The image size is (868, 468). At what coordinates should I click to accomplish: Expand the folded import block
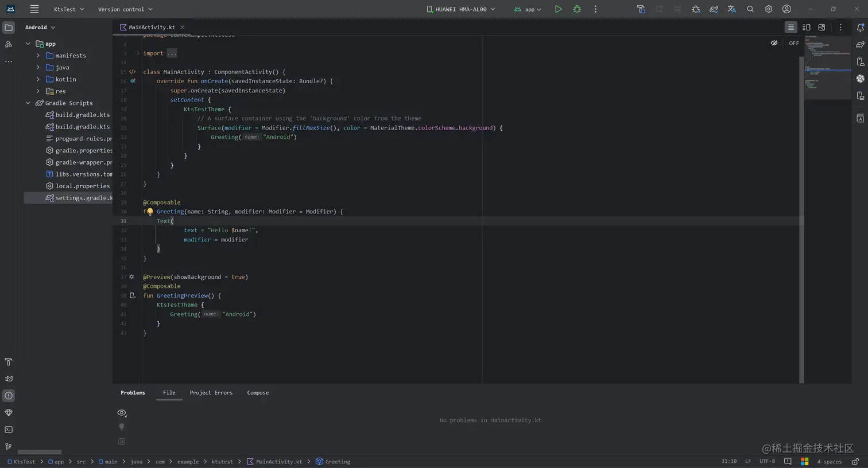point(138,53)
